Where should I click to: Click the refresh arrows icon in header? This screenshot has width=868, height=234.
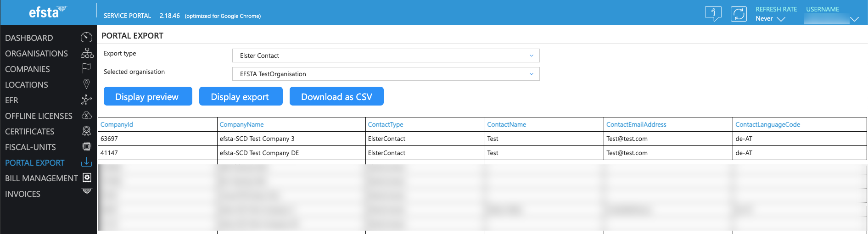[x=739, y=14]
